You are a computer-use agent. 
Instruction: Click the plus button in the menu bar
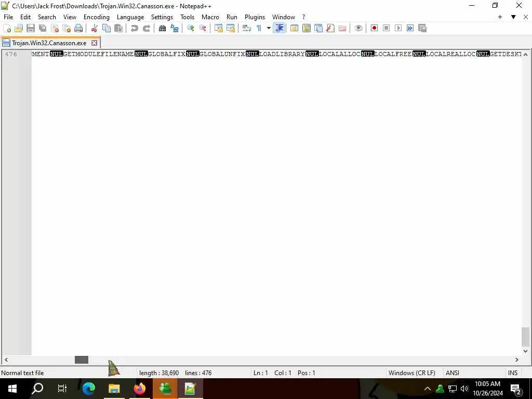click(x=500, y=17)
